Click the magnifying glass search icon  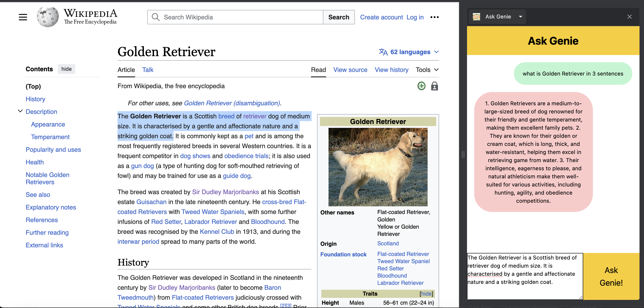(x=156, y=17)
